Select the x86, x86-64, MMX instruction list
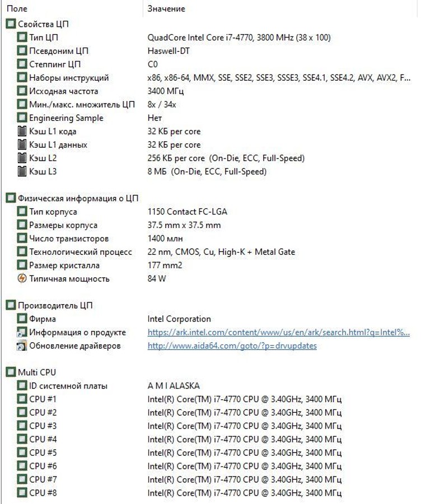This screenshot has height=504, width=430. [279, 78]
